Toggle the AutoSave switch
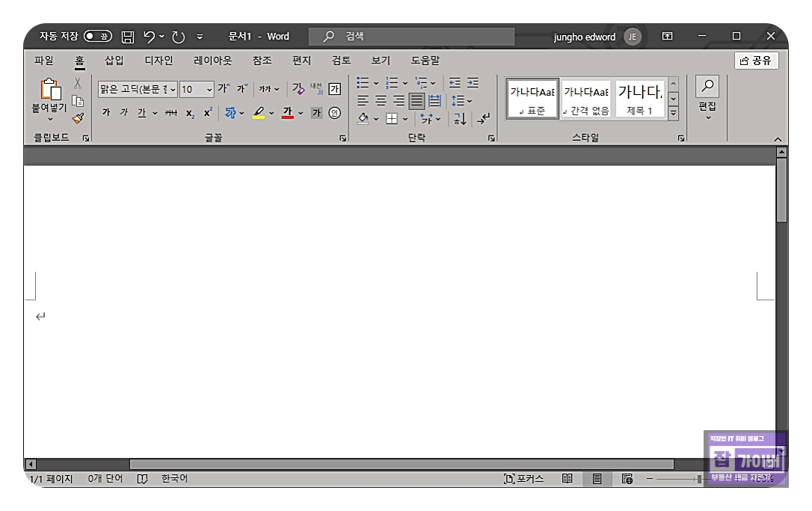This screenshot has width=812, height=511. click(x=98, y=36)
